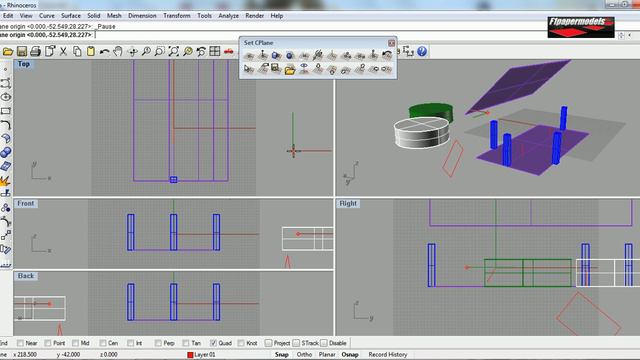Click the Back viewport title label
Viewport: 640px width, 360px height.
click(x=26, y=276)
